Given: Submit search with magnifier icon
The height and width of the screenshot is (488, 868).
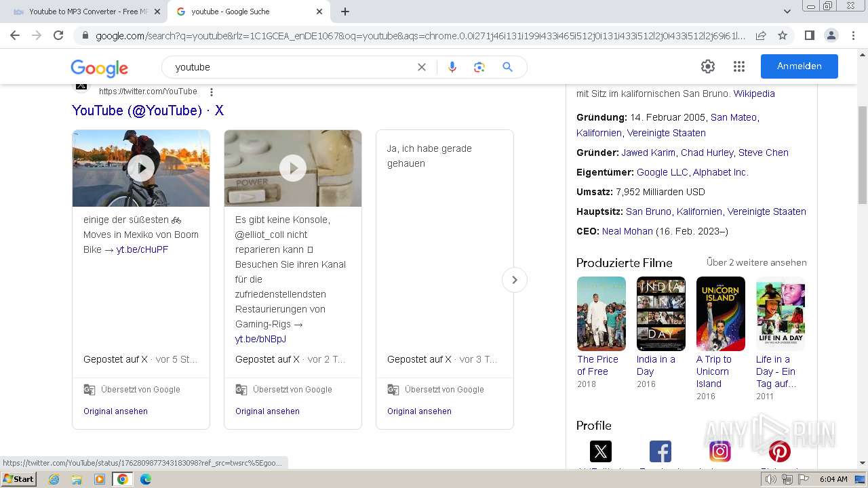Looking at the screenshot, I should (x=507, y=67).
